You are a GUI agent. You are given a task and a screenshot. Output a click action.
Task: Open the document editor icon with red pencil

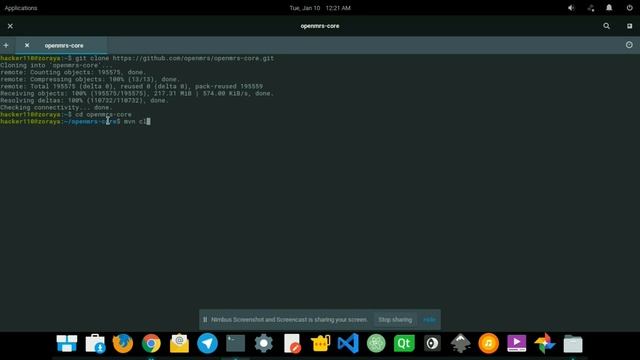point(292,343)
